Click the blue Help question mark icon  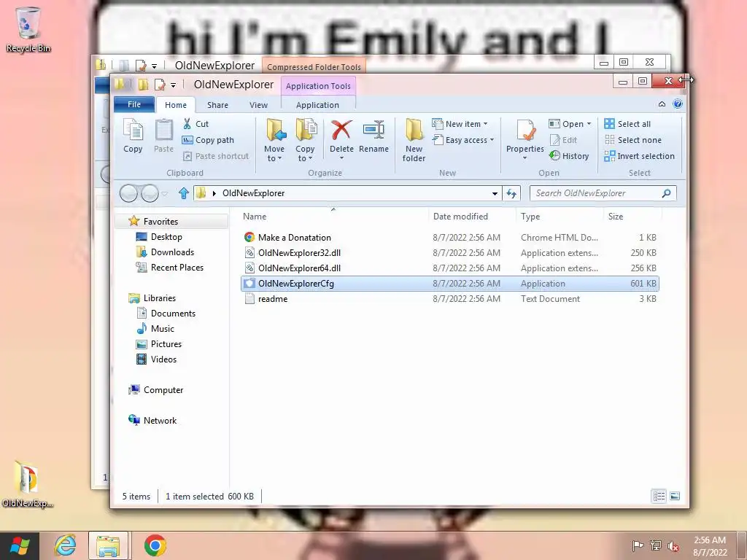pos(678,104)
